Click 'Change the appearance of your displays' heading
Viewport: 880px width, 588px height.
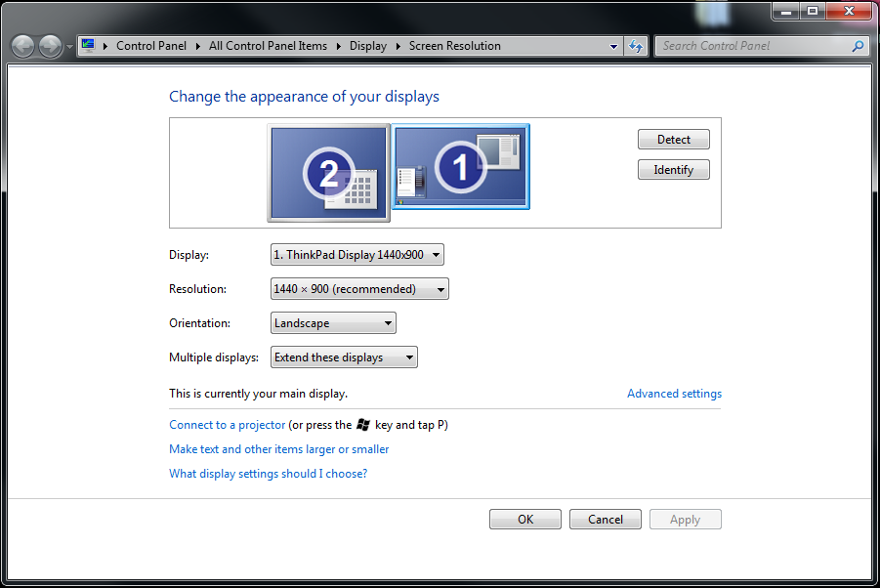[304, 97]
